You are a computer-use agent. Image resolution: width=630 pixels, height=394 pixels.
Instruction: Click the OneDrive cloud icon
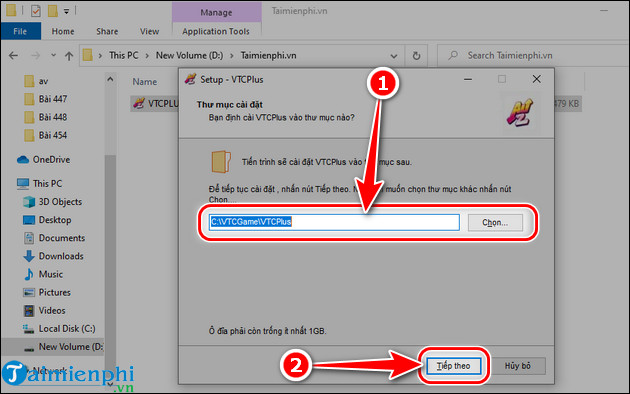23,160
